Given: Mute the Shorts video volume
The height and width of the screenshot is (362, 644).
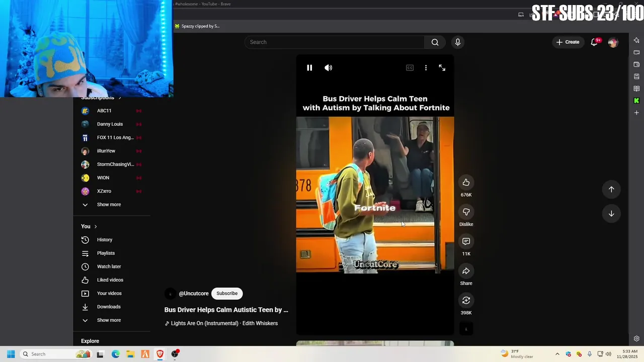Looking at the screenshot, I should [x=329, y=68].
